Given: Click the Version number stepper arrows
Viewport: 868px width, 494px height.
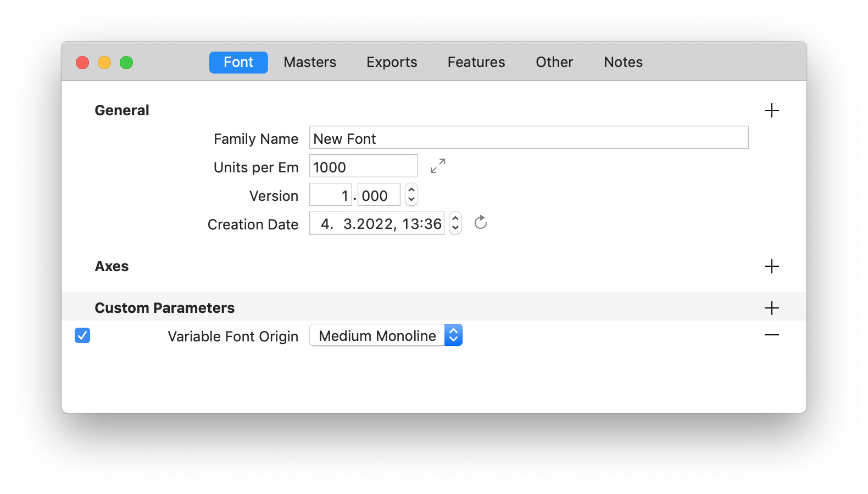Looking at the screenshot, I should pos(411,195).
